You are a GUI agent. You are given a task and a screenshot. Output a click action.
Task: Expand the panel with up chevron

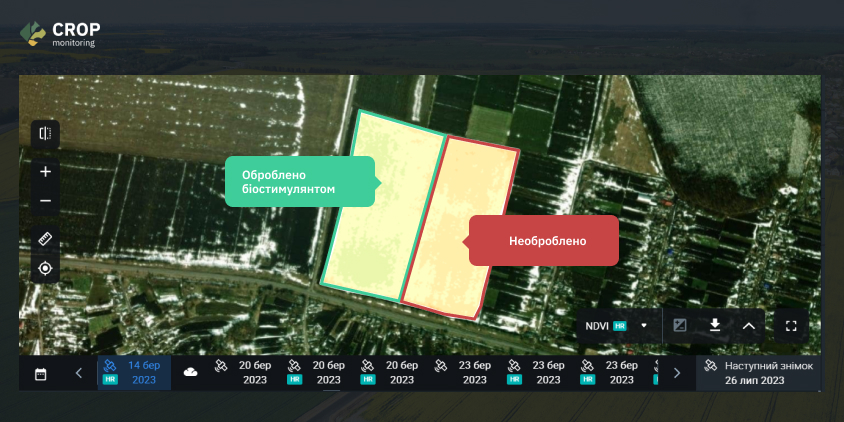(x=748, y=325)
